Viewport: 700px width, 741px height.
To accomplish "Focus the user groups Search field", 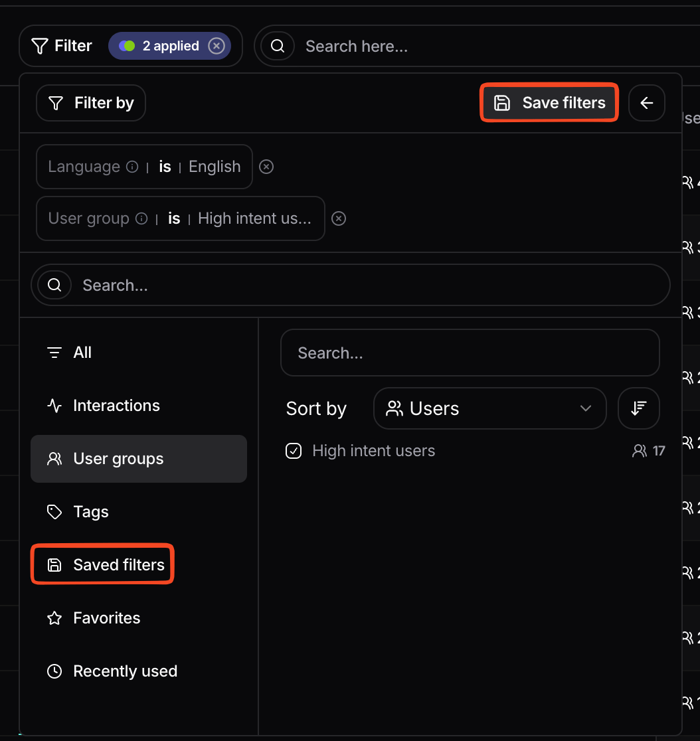I will (x=470, y=353).
